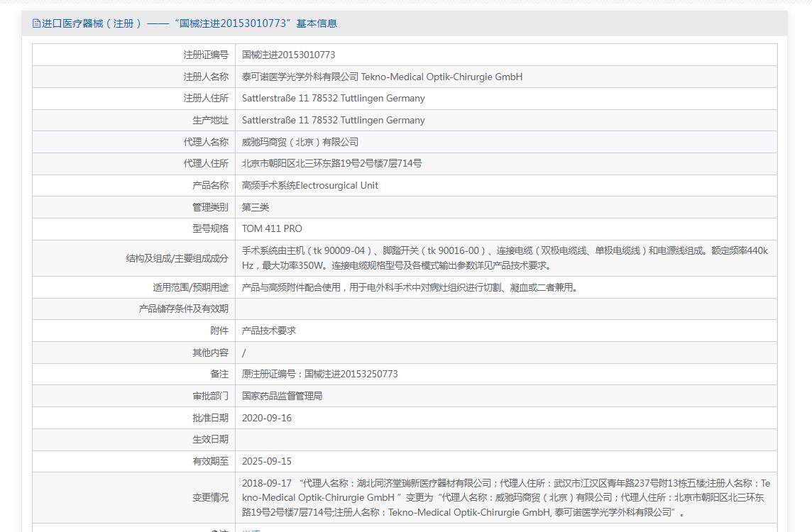Select the 变更情况 label

(210, 497)
